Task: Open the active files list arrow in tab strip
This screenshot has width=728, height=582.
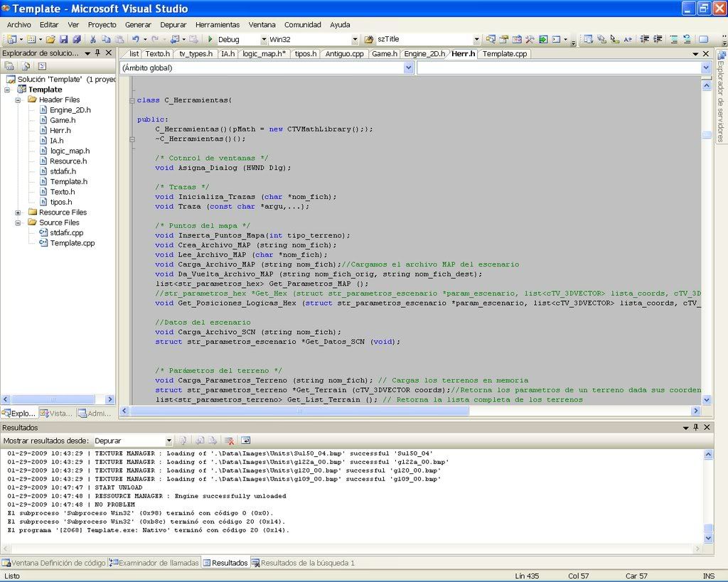Action: pyautogui.click(x=695, y=54)
